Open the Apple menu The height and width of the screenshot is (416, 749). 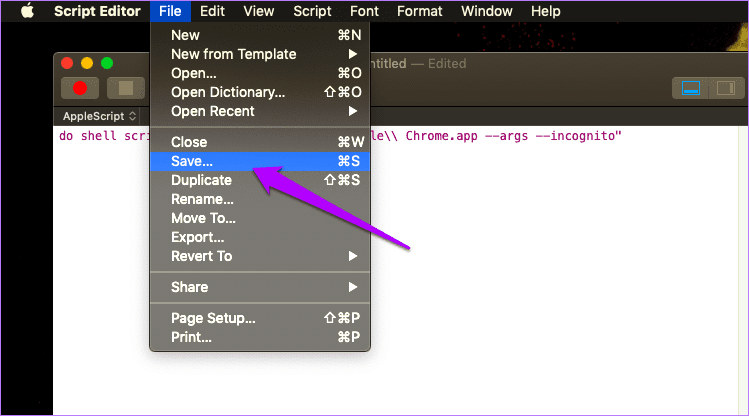pos(28,11)
